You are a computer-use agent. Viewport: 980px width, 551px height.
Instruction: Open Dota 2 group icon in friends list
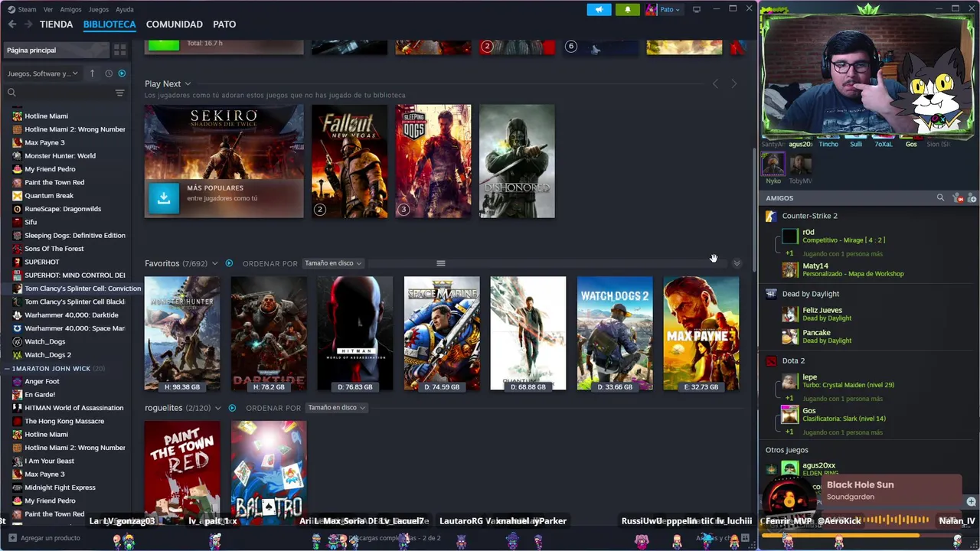pyautogui.click(x=771, y=360)
